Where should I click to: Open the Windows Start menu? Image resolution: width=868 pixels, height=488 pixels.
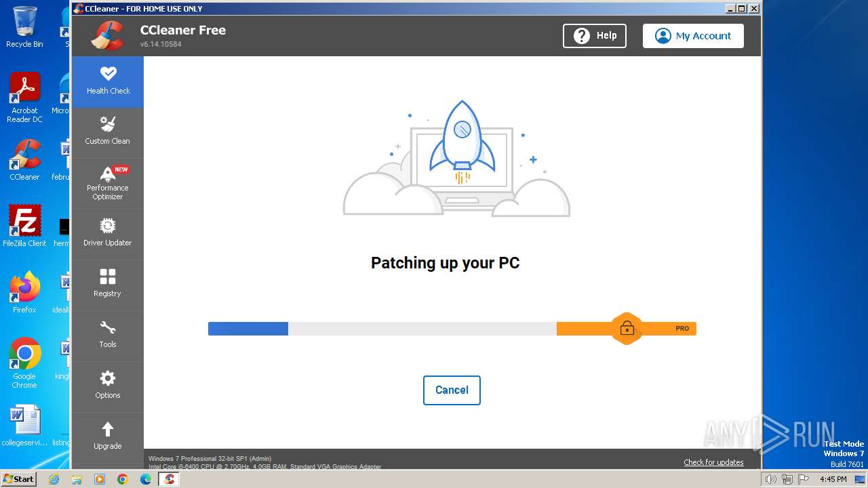[x=19, y=479]
